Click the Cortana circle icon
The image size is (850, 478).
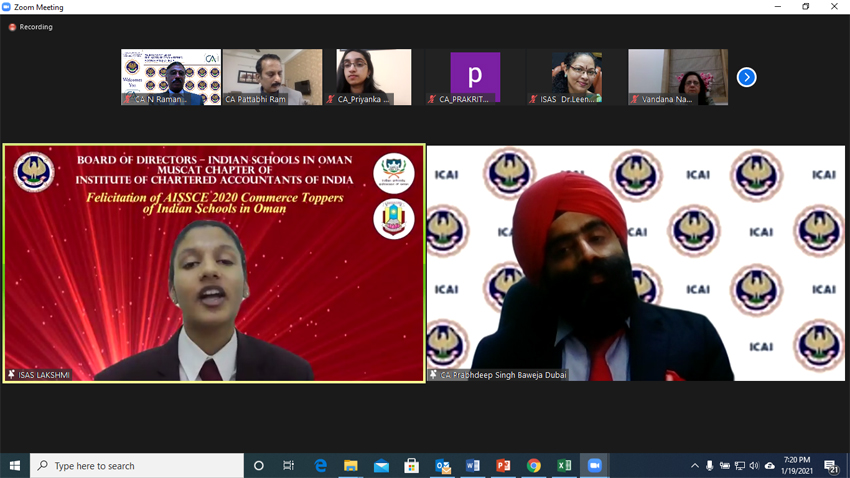click(x=259, y=466)
